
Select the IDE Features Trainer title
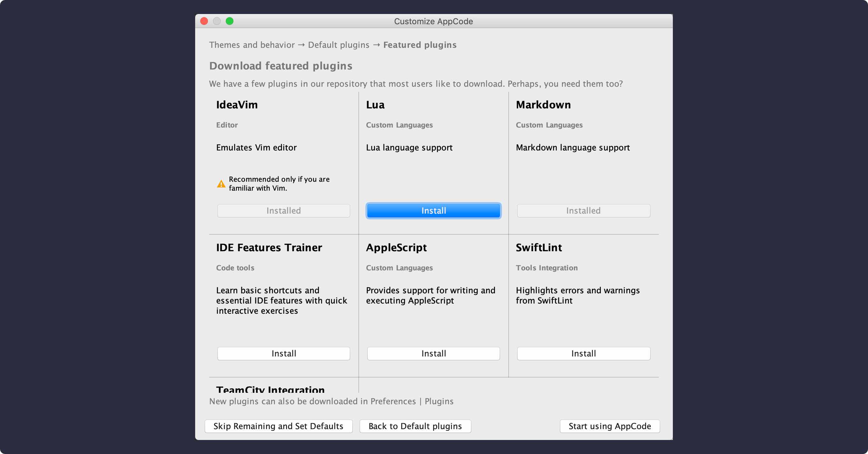point(269,247)
